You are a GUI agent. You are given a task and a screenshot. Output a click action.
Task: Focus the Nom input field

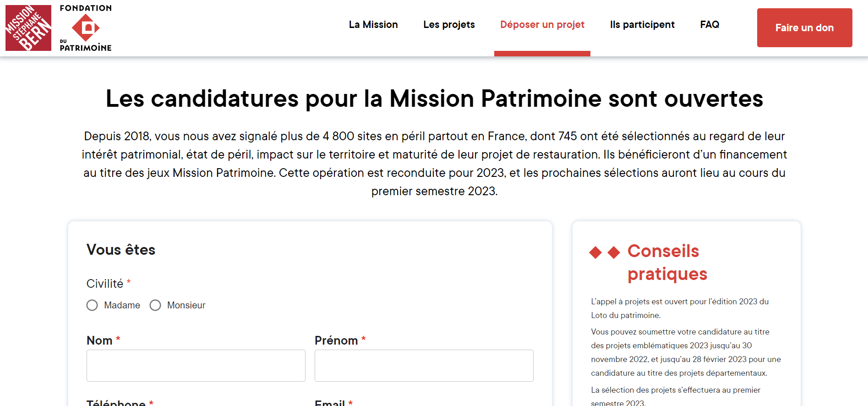[x=196, y=366]
